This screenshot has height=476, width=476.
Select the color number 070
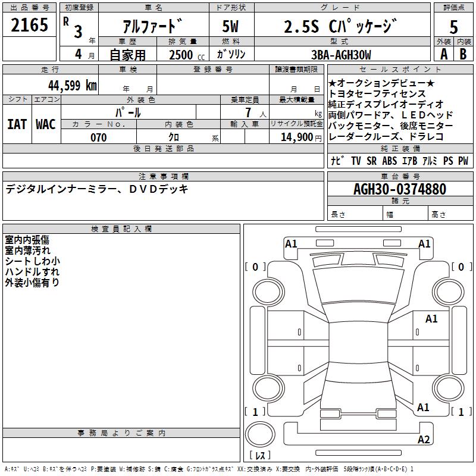pyautogui.click(x=99, y=137)
